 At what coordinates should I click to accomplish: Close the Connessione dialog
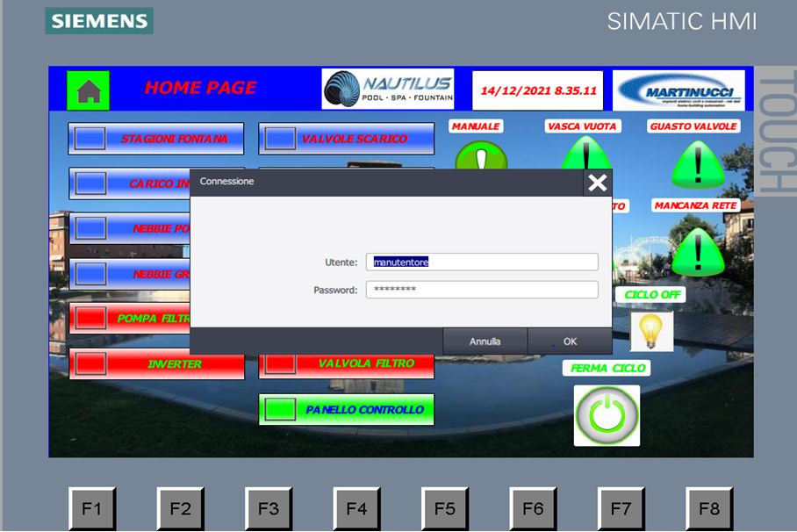click(597, 183)
